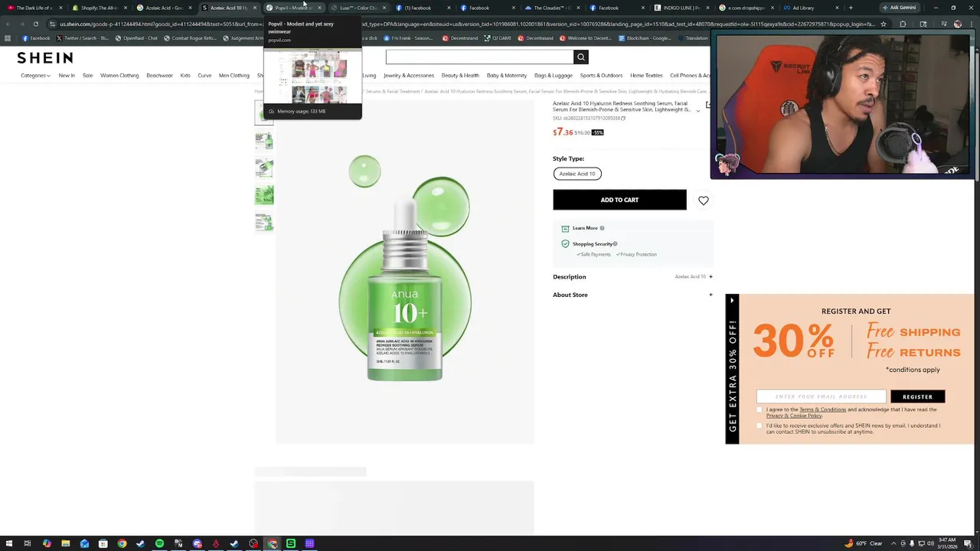Expand the Categories dropdown

(35, 76)
